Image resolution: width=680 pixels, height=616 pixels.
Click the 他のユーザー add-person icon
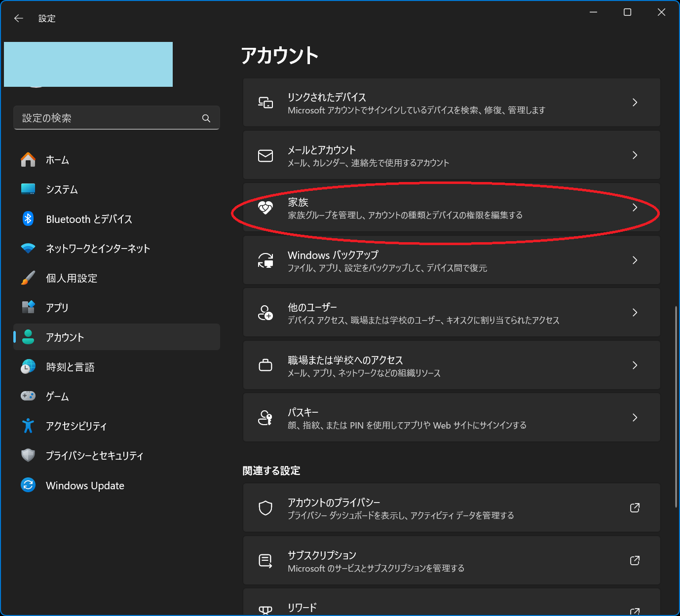(x=265, y=313)
